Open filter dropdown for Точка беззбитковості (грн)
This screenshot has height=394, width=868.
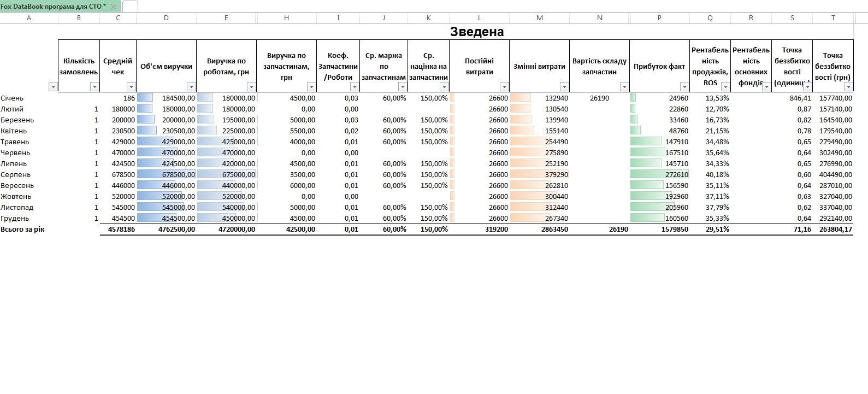pyautogui.click(x=848, y=87)
